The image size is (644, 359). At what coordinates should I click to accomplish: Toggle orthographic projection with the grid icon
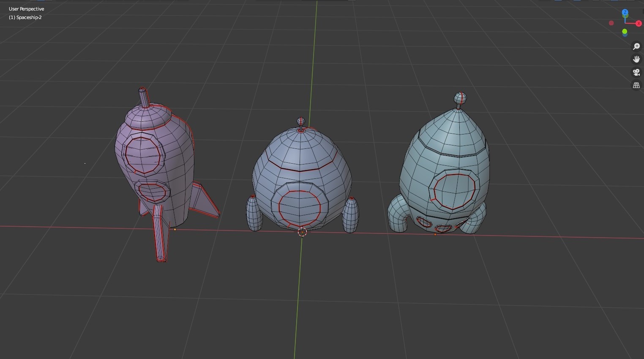click(636, 85)
